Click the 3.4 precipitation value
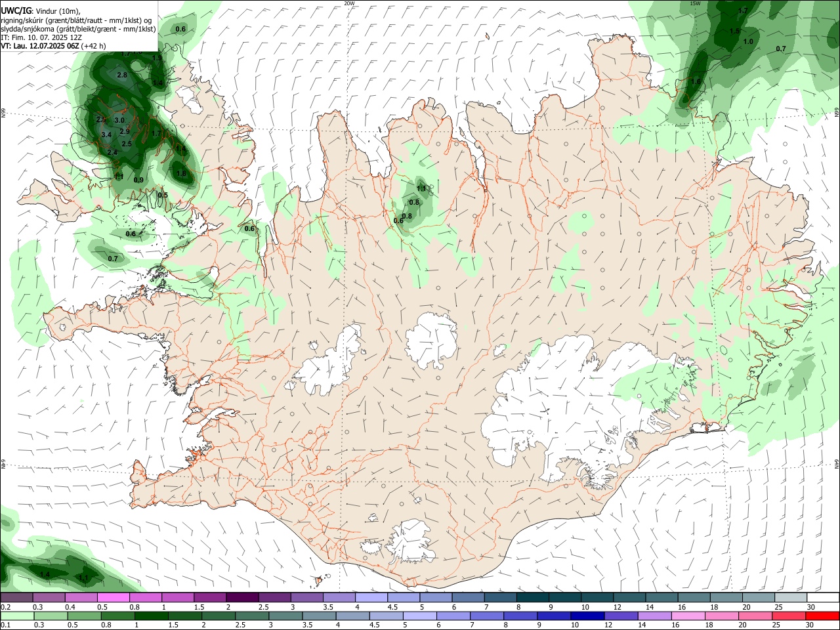840x630 pixels. (106, 135)
